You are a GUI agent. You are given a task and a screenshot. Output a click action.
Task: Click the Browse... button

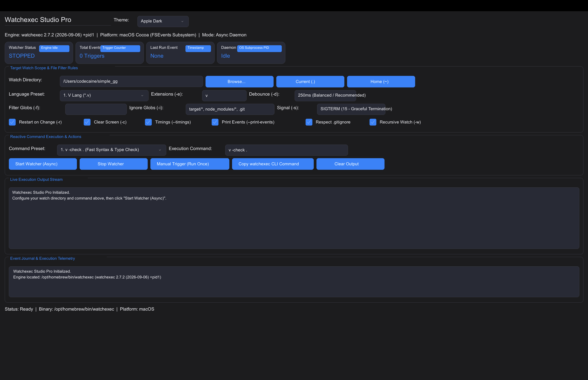point(239,82)
